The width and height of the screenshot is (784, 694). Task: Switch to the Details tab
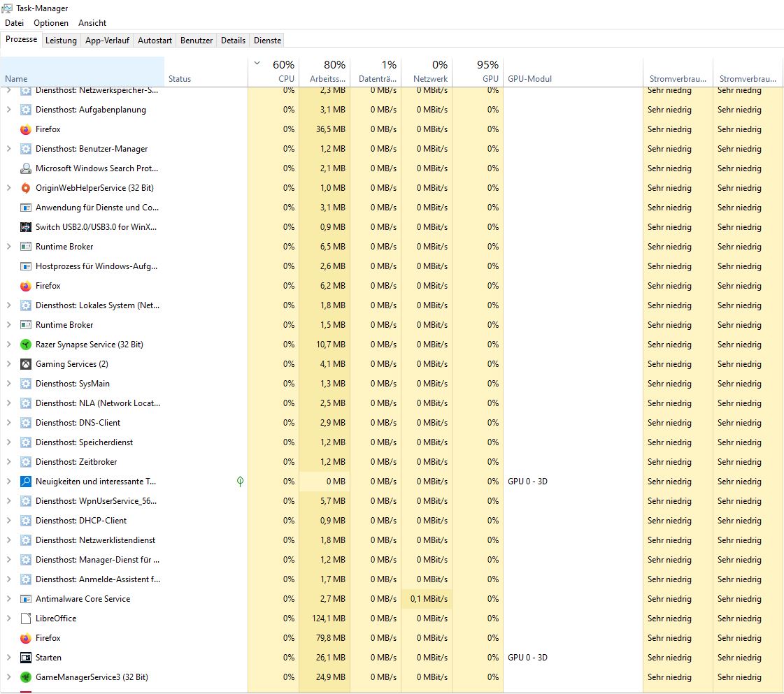click(x=233, y=41)
